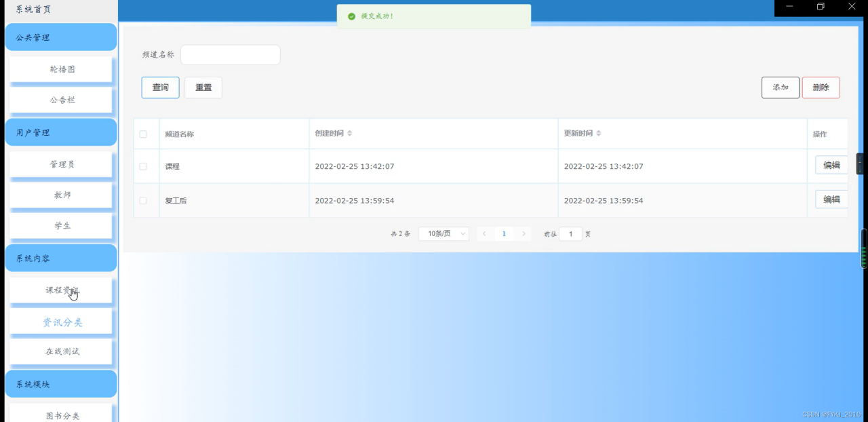Click the green success check icon
The height and width of the screenshot is (422, 868).
pos(351,16)
